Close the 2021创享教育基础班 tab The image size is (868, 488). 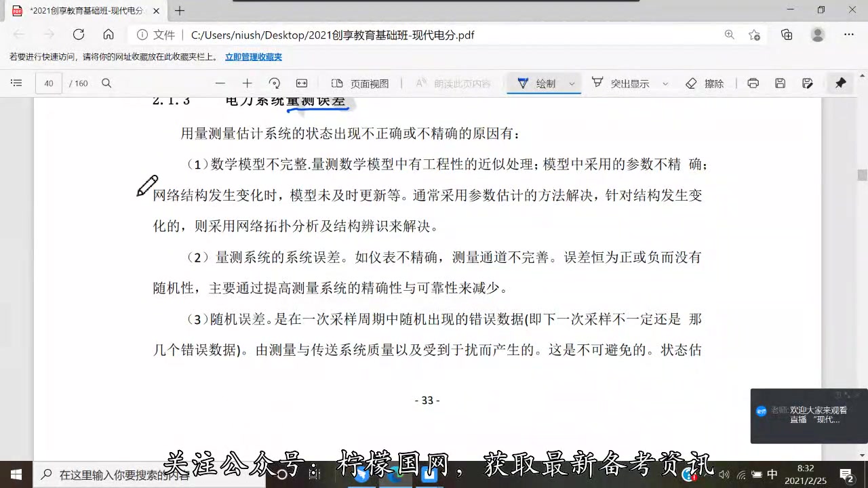click(157, 11)
